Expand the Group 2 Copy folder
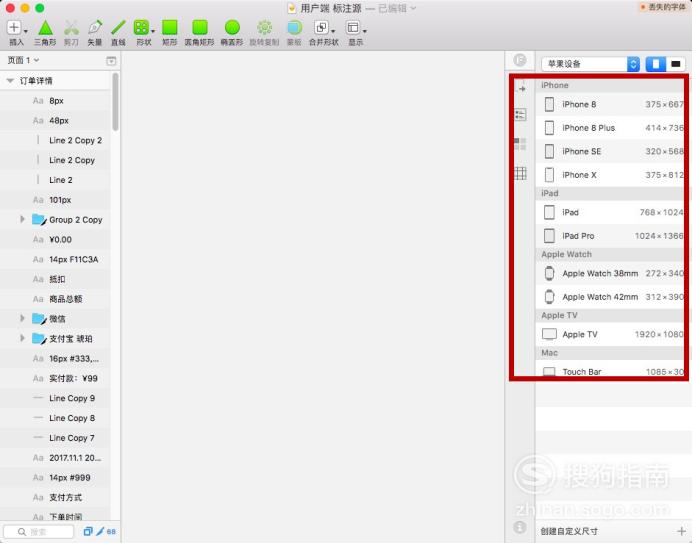 coord(22,219)
